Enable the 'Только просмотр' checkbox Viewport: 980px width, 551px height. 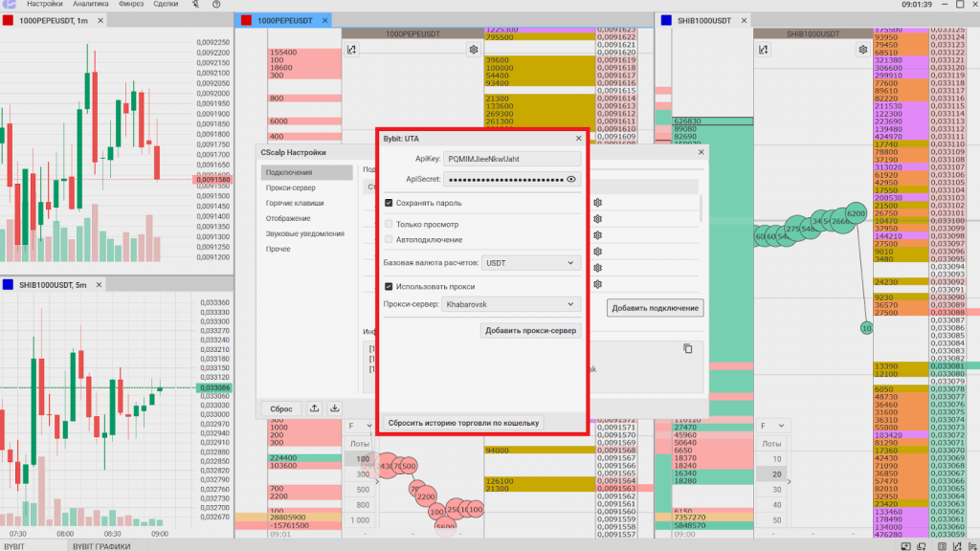point(389,224)
